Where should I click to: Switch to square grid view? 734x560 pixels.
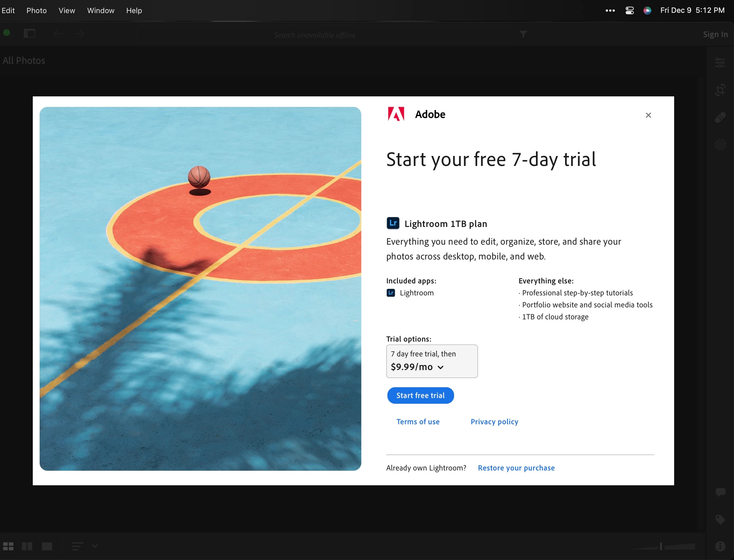click(27, 546)
